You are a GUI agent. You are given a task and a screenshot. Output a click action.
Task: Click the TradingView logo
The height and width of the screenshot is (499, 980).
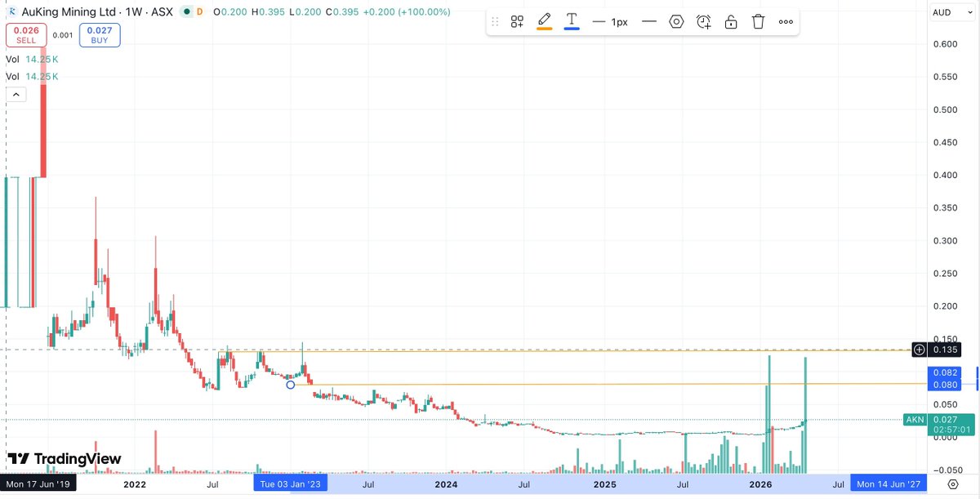click(x=65, y=459)
